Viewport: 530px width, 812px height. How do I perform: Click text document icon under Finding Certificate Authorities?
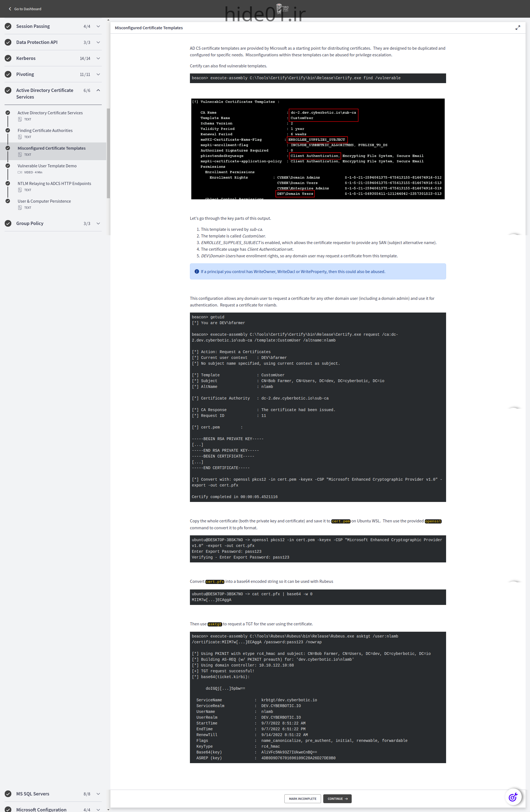click(x=20, y=137)
